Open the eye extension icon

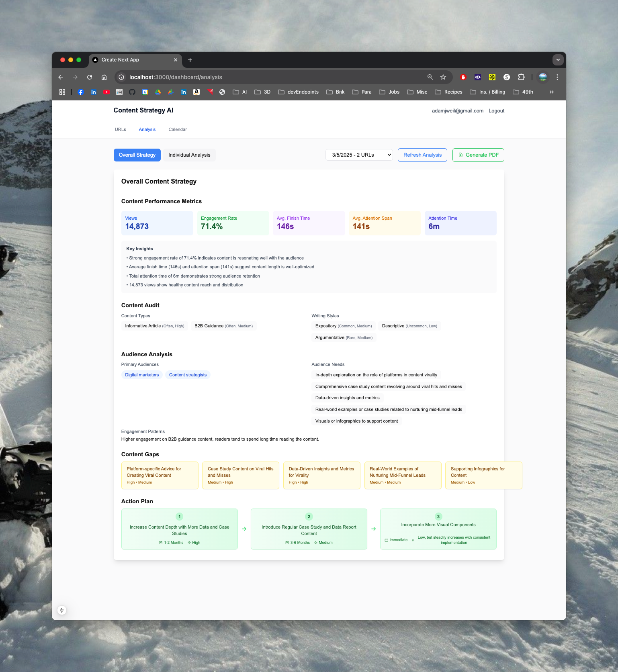point(478,77)
